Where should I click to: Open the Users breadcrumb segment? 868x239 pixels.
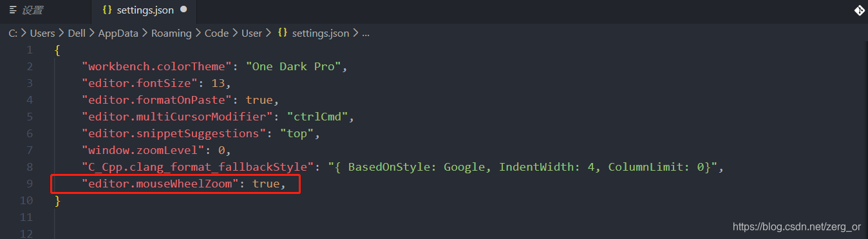pos(42,33)
